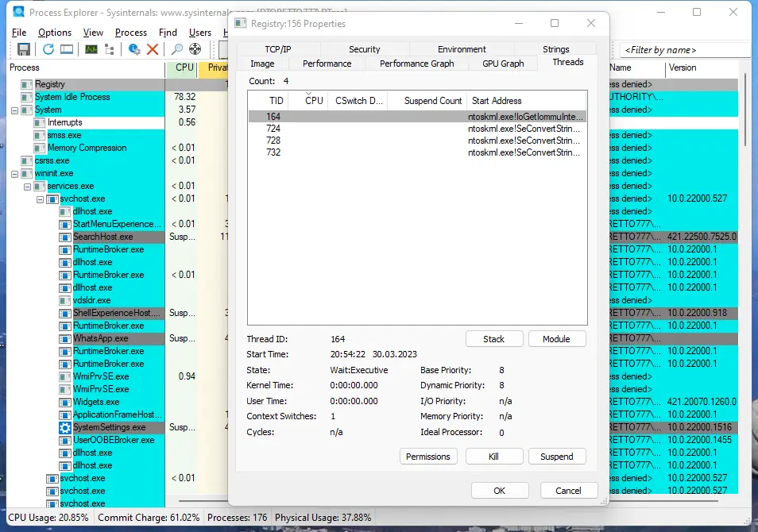Image resolution: width=758 pixels, height=532 pixels.
Task: Select the find window's process crosshair icon
Action: 195,48
